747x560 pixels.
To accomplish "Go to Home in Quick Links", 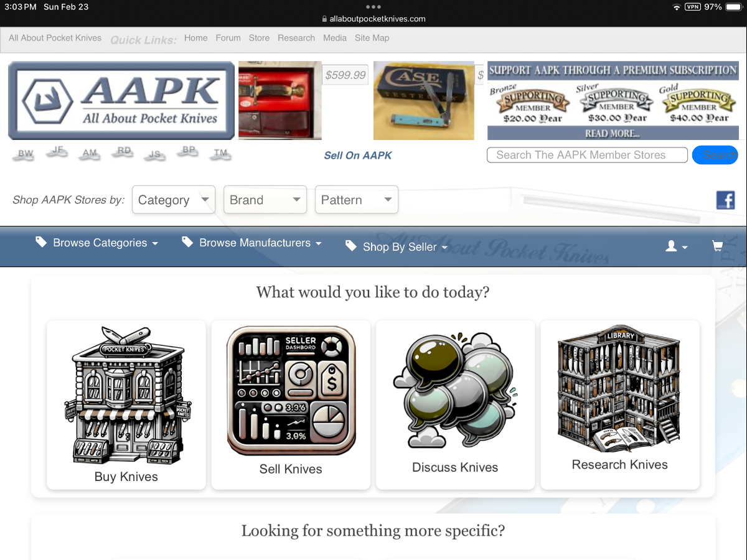I will pyautogui.click(x=196, y=38).
